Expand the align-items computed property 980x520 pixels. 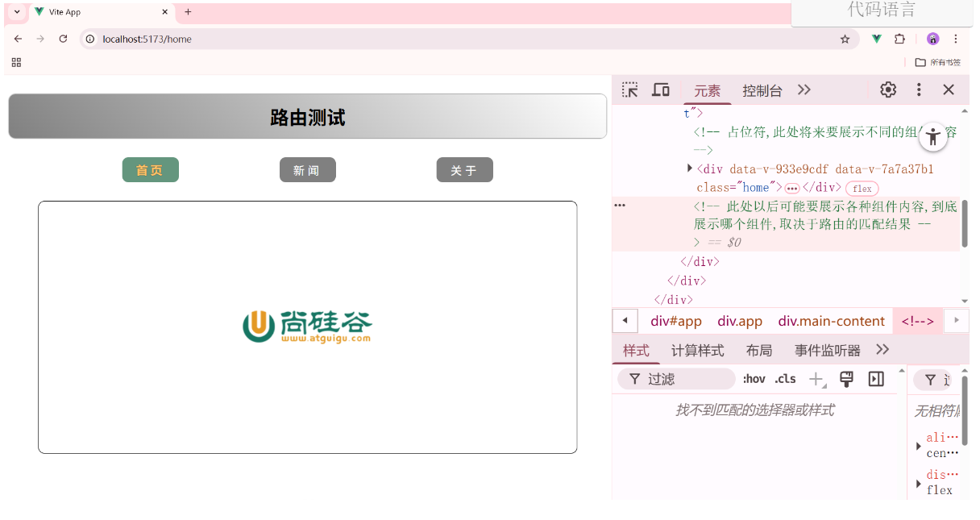[x=919, y=446]
